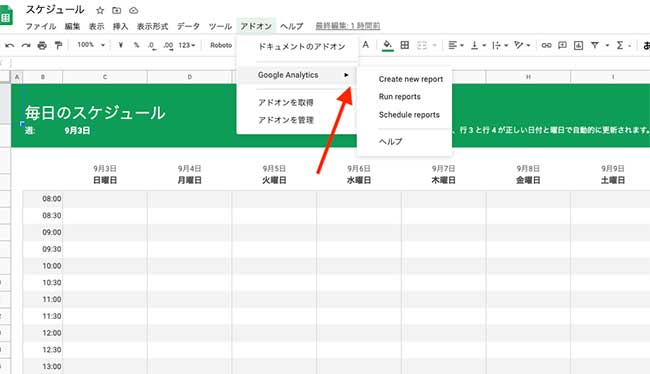Open Google Sheets home icon
Screen dimensions: 650x374
coord(6,15)
